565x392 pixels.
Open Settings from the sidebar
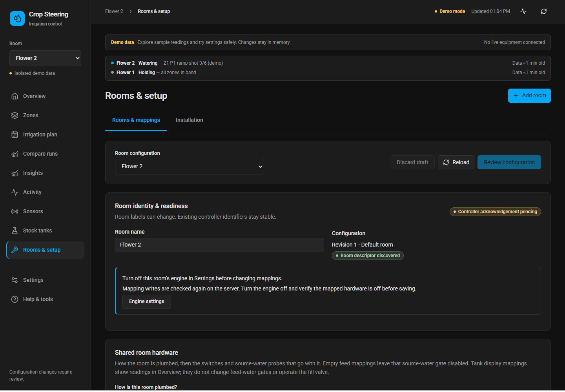coord(46,280)
